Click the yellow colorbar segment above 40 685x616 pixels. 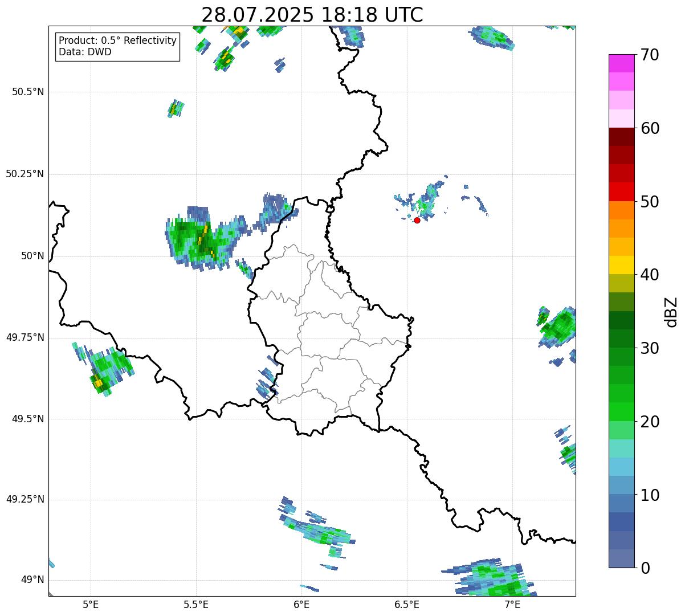click(621, 265)
